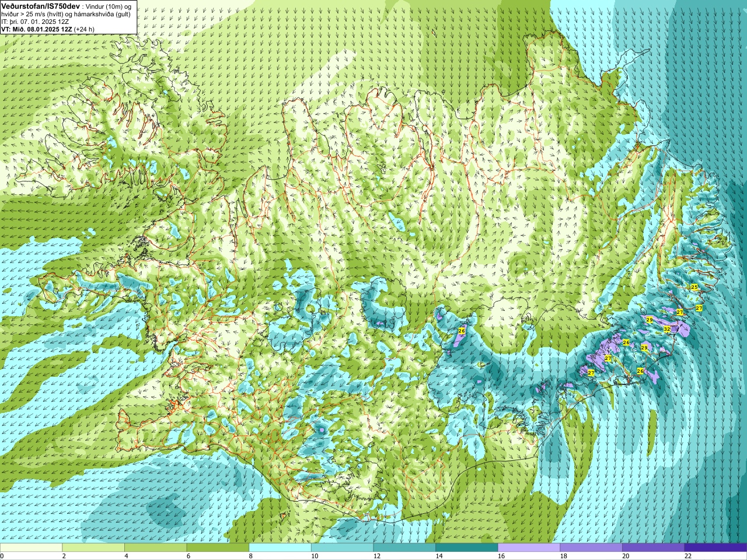This screenshot has height=560, width=747.
Task: Click the pale yellow 0–2 m/s legend swatch
Action: click(31, 548)
